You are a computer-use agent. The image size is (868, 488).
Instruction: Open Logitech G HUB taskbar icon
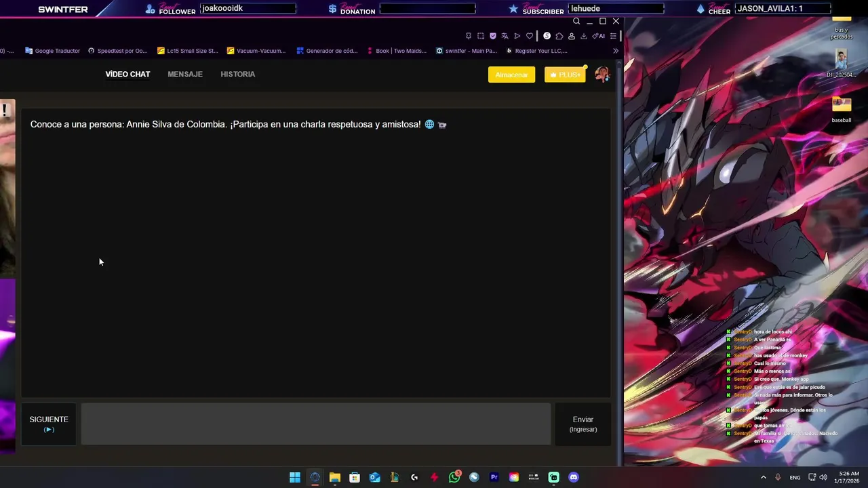pos(414,477)
